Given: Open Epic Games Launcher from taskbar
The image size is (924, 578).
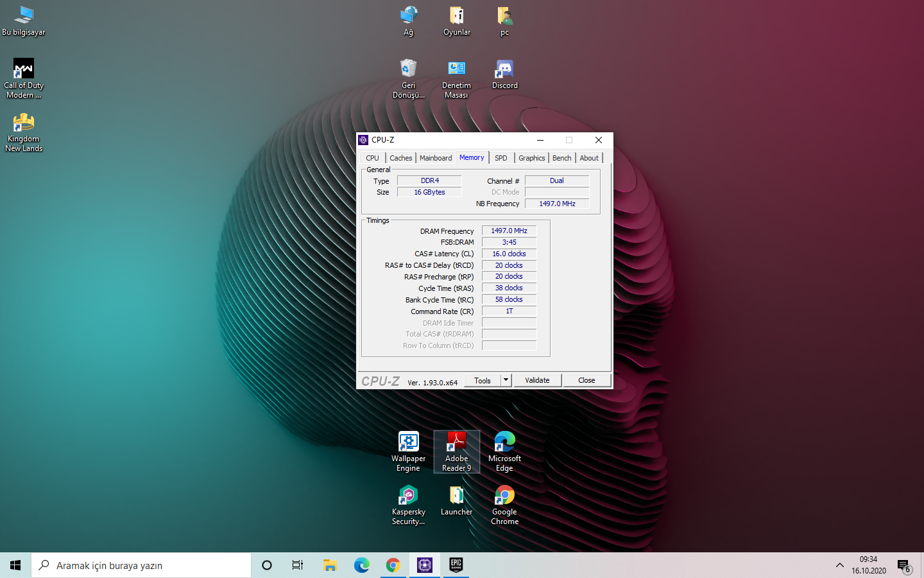Looking at the screenshot, I should click(x=456, y=565).
